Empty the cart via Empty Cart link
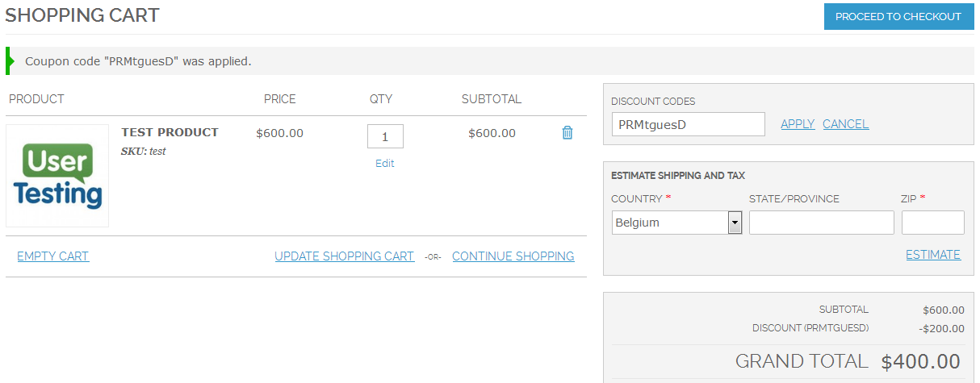980x383 pixels. [x=53, y=256]
